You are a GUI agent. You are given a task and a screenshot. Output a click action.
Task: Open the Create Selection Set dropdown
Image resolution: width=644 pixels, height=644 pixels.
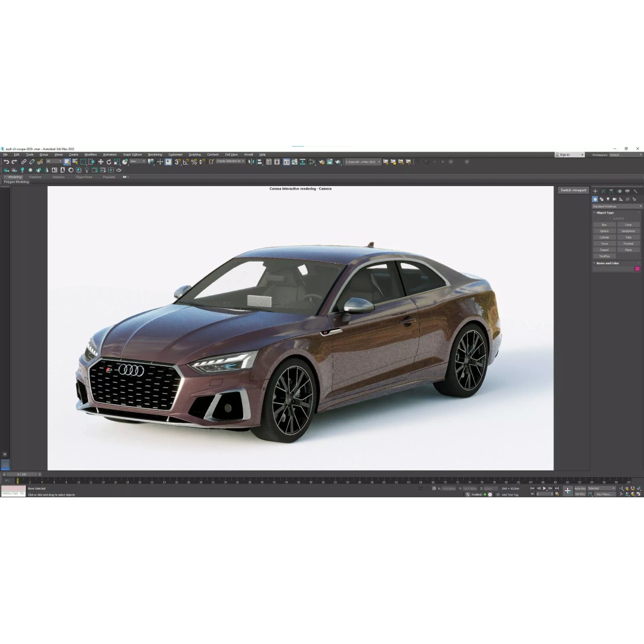click(x=230, y=162)
